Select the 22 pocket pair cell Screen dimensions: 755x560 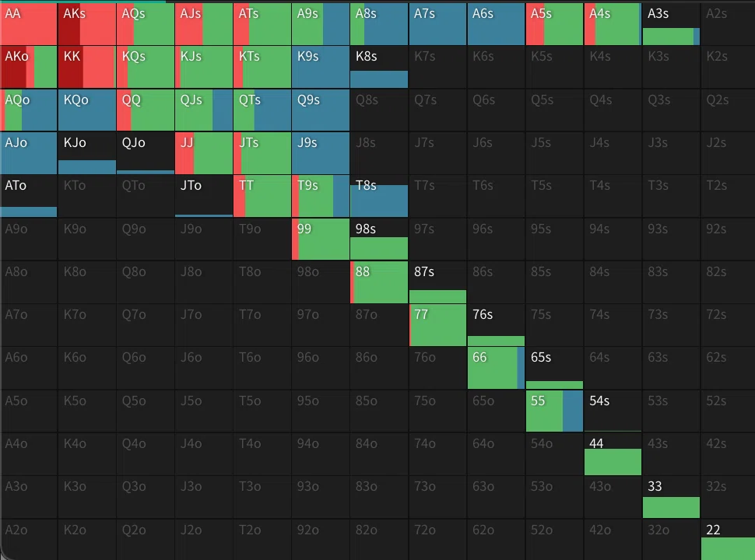(x=728, y=539)
